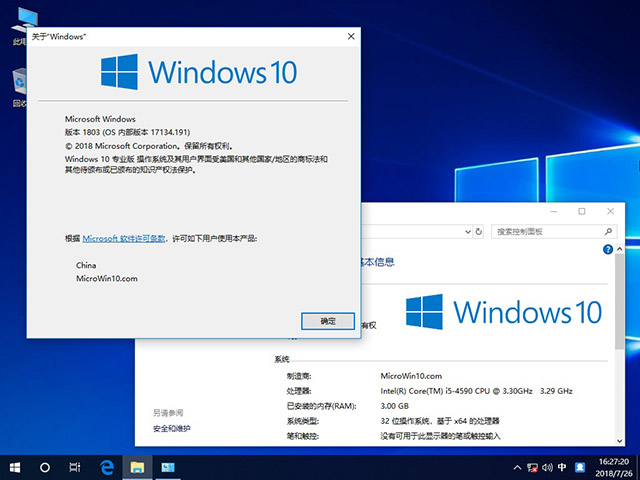Viewport: 640px width, 480px height.
Task: Click the 版本 1803 version line
Action: coord(127,132)
